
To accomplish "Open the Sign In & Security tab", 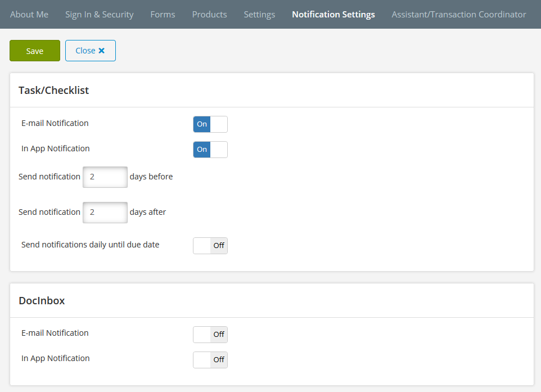I will (x=99, y=14).
